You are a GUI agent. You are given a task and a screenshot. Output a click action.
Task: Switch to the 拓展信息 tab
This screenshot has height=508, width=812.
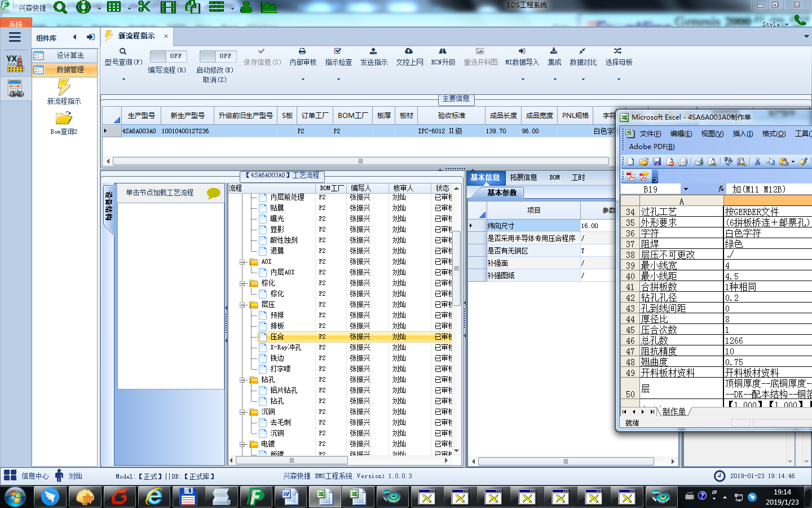(523, 177)
